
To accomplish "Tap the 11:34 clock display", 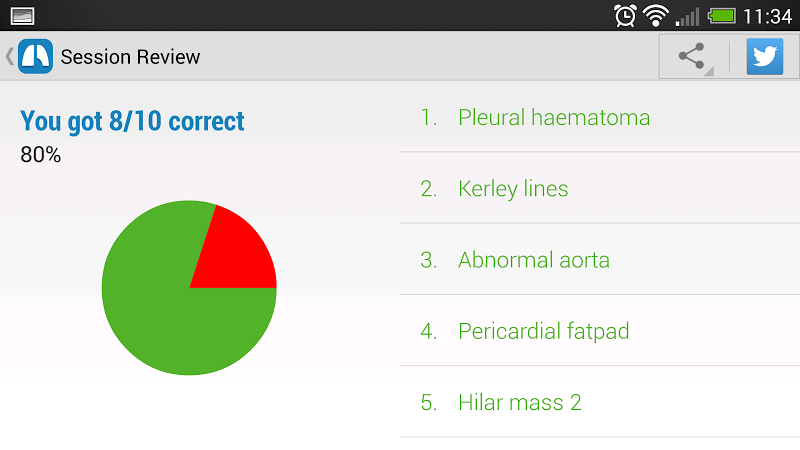I will pyautogui.click(x=767, y=15).
